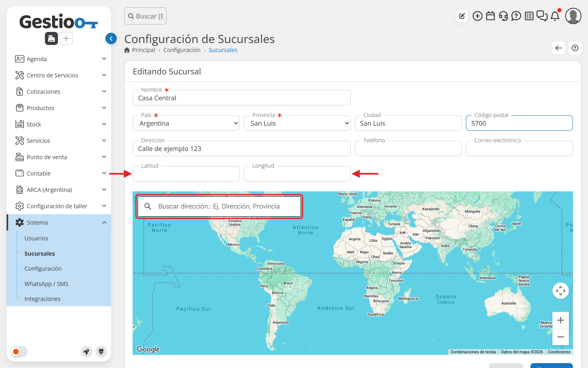The width and height of the screenshot is (588, 368).
Task: Open Integraciones submenu item
Action: [x=42, y=299]
